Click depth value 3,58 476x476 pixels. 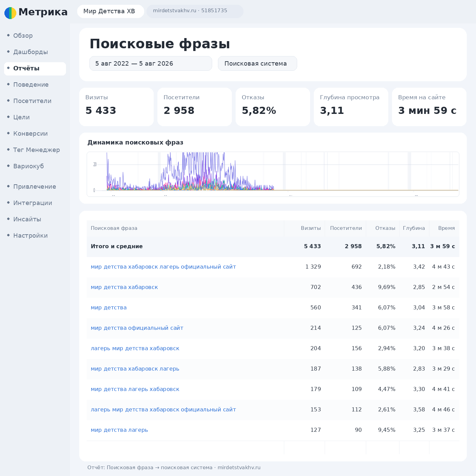(x=419, y=410)
